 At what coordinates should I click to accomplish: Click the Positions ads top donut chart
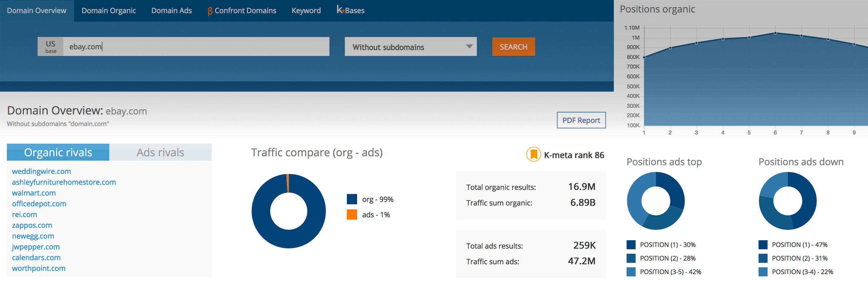point(656,201)
